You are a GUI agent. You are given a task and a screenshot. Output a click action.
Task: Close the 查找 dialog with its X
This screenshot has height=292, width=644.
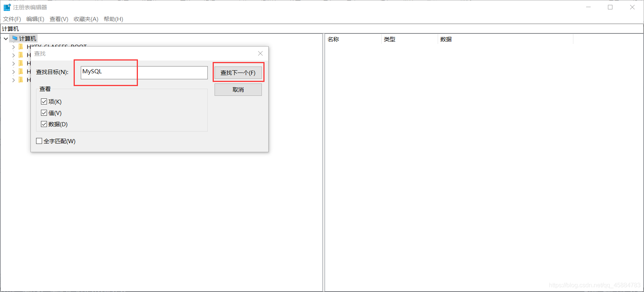pos(260,53)
